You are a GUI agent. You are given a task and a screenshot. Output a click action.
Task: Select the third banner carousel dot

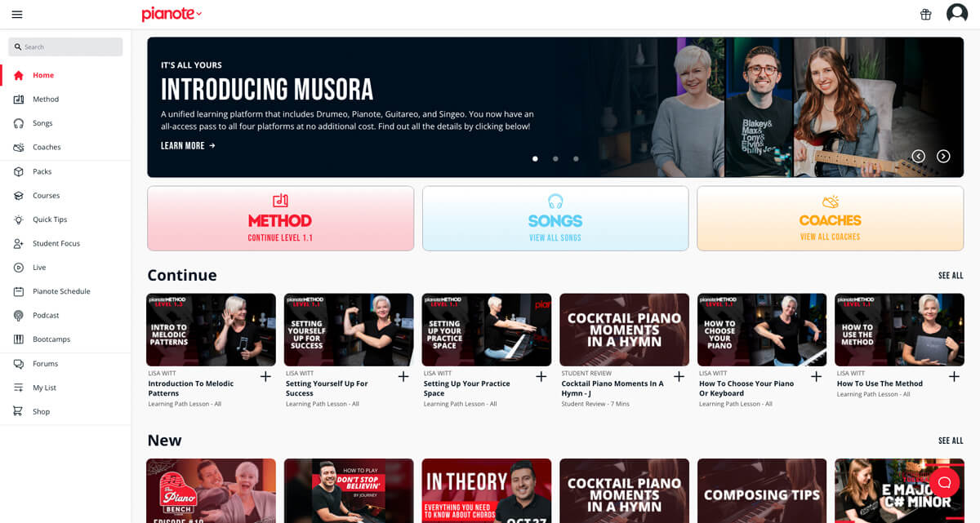(576, 159)
